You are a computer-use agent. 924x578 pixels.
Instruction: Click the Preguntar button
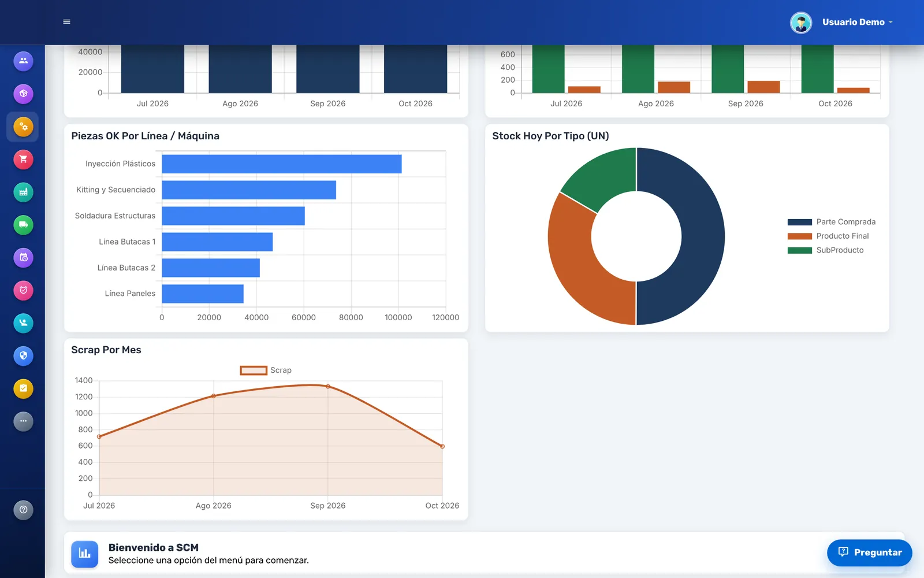click(x=870, y=553)
